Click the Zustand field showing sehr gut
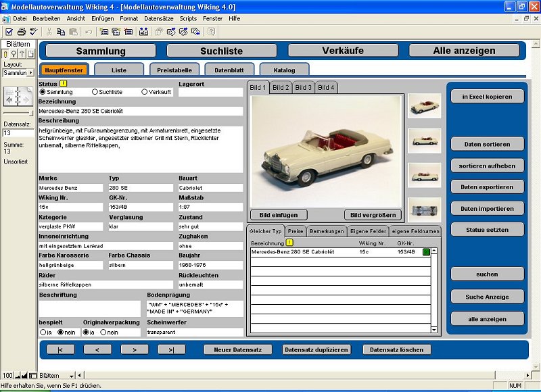 coord(210,226)
